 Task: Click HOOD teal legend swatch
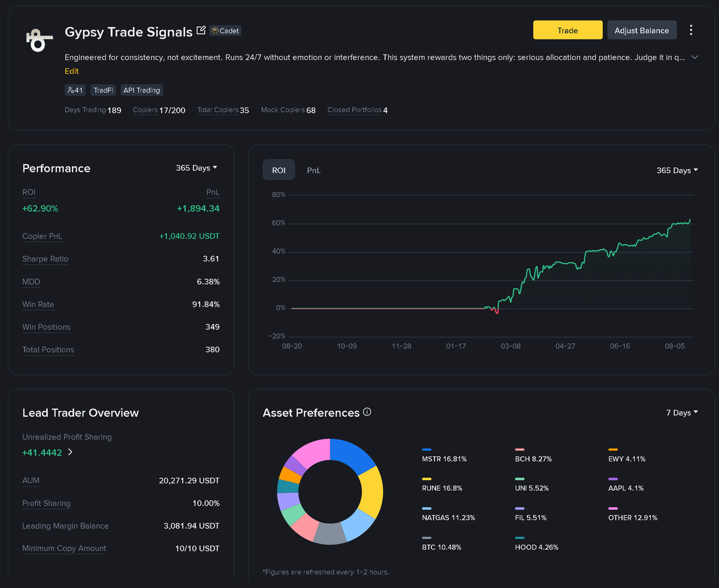coord(519,538)
